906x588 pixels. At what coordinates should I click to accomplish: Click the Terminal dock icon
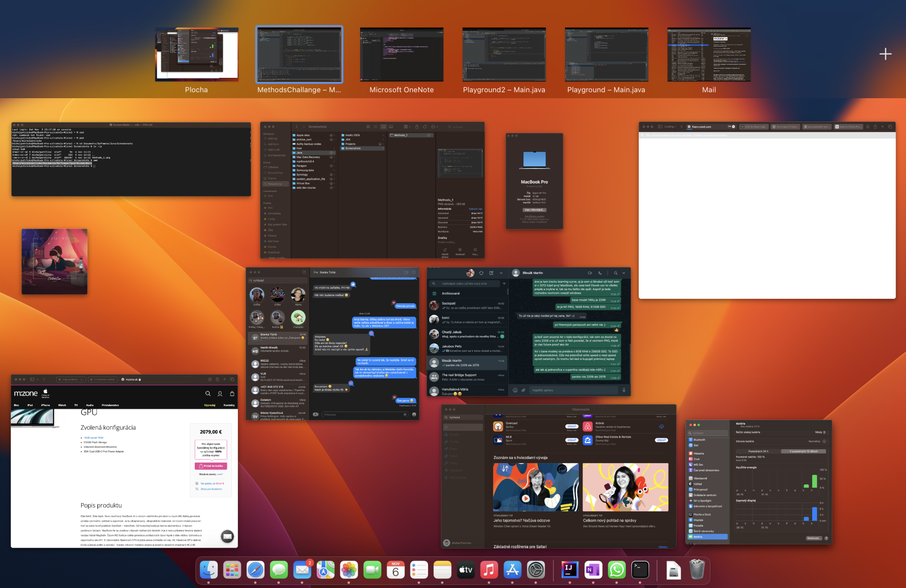(640, 569)
